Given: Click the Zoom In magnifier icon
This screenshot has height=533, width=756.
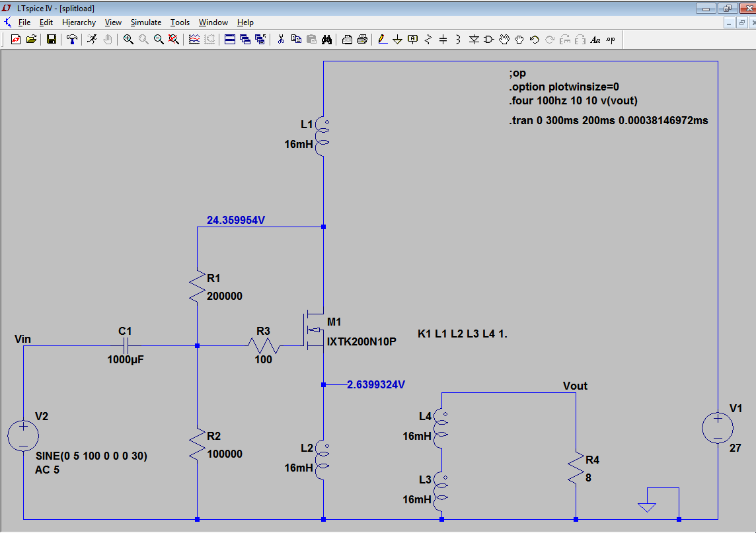Looking at the screenshot, I should [x=128, y=40].
